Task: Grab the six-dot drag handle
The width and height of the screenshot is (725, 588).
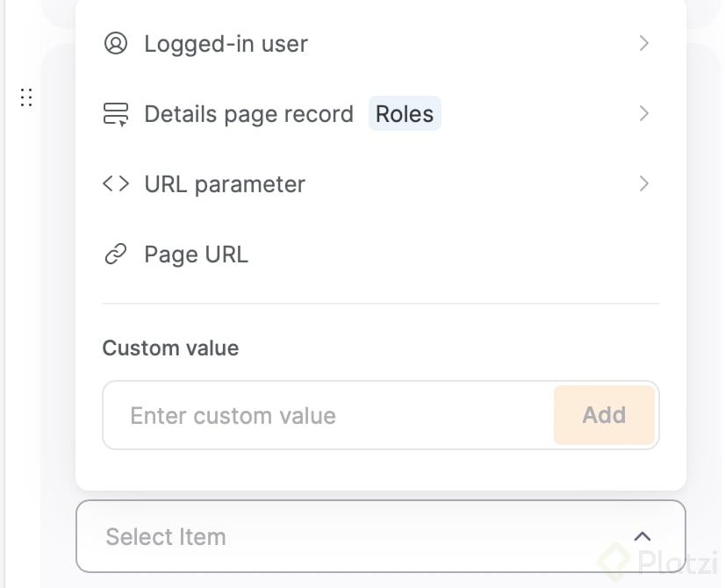Action: click(26, 97)
